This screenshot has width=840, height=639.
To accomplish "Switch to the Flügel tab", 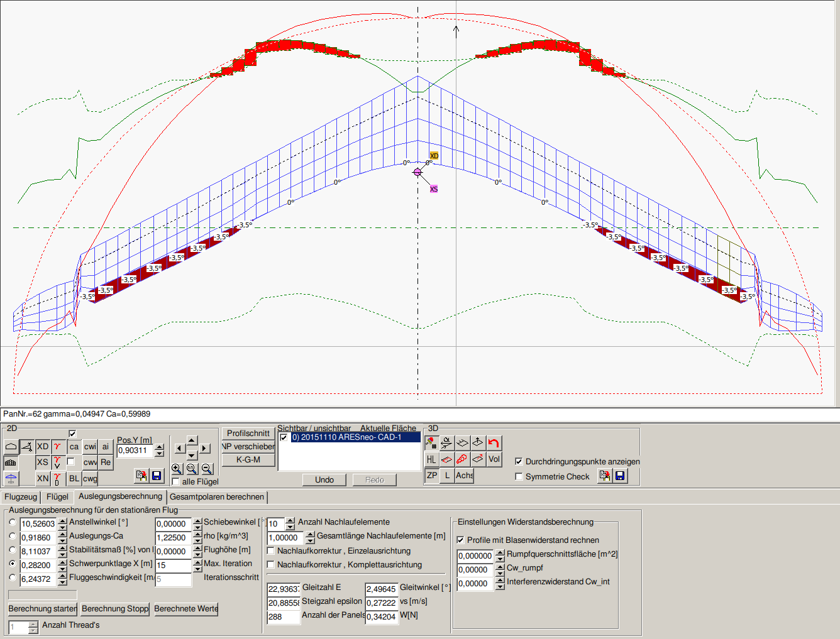I will tap(57, 497).
